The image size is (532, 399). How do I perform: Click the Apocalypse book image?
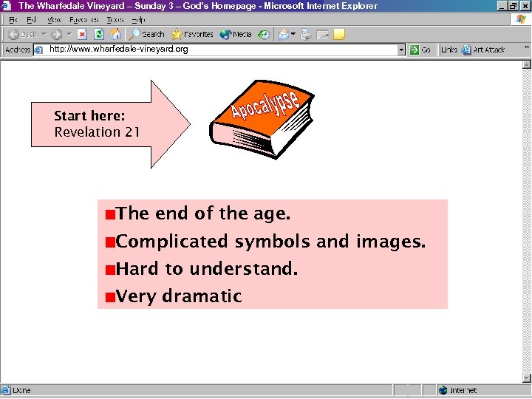[x=262, y=120]
